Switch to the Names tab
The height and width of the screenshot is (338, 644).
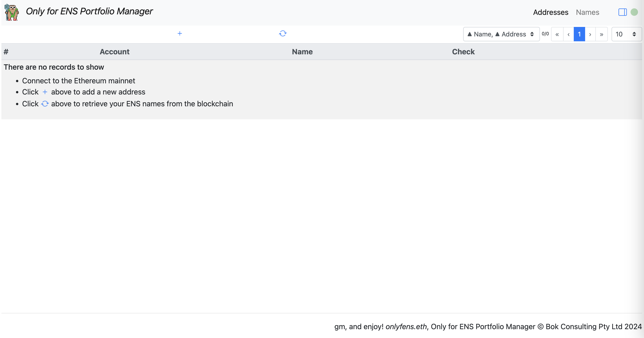point(587,12)
